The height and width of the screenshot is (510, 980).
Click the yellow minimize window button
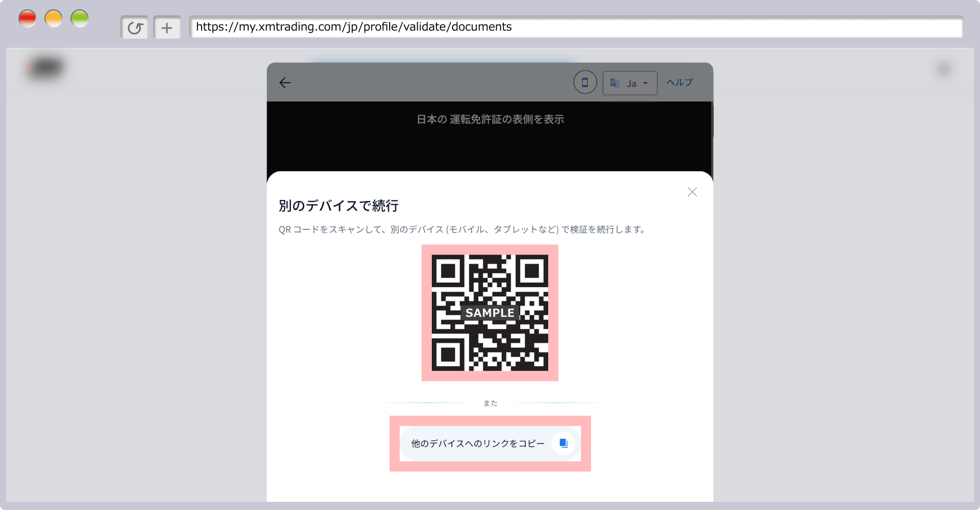click(54, 18)
